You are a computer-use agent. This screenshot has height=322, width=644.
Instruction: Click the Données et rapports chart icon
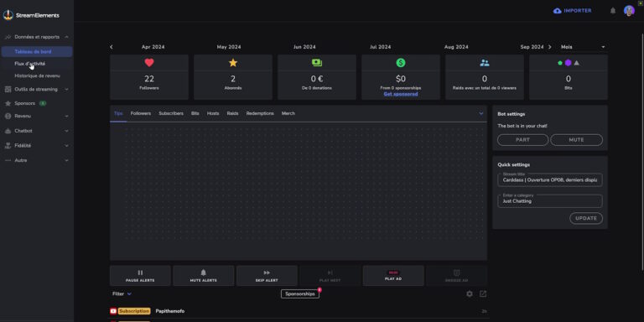click(x=8, y=37)
